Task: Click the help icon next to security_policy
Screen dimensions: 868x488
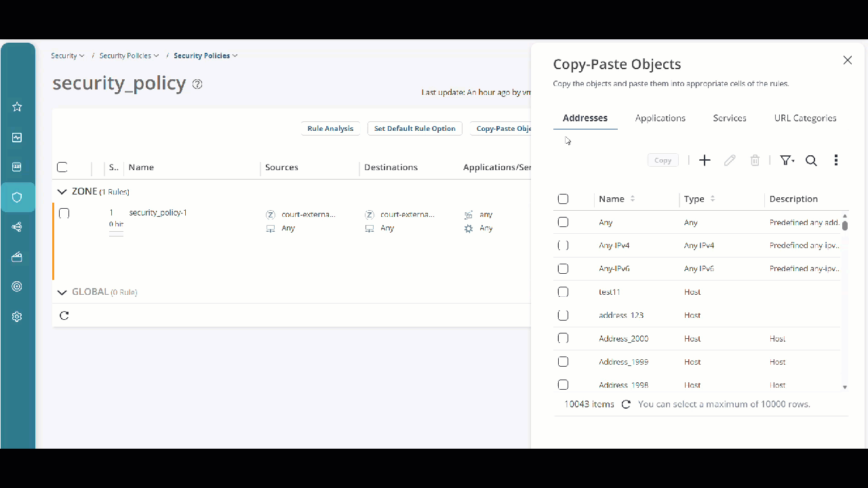Action: [197, 84]
